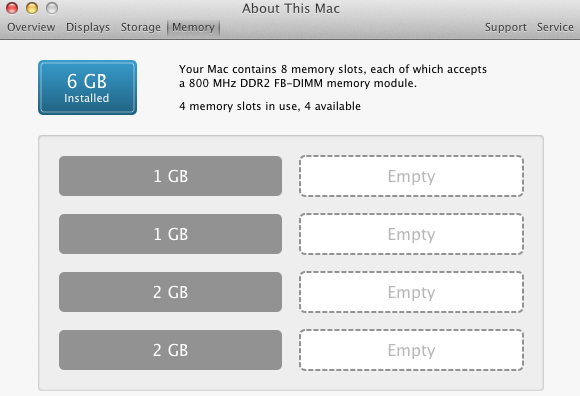
Task: Select the topmost 1 GB memory slot
Action: (171, 176)
